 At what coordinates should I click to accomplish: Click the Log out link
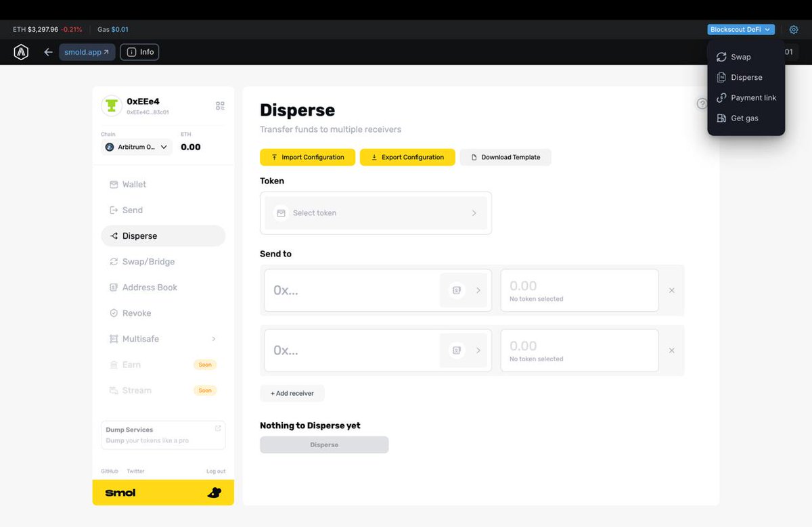(216, 471)
